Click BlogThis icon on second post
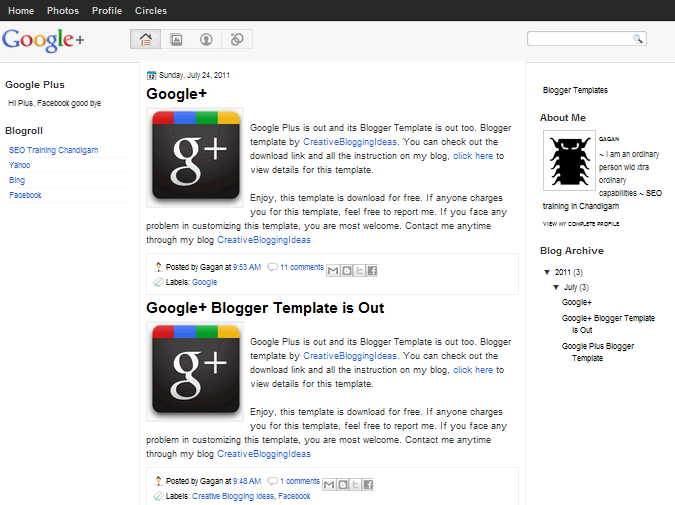 342,484
